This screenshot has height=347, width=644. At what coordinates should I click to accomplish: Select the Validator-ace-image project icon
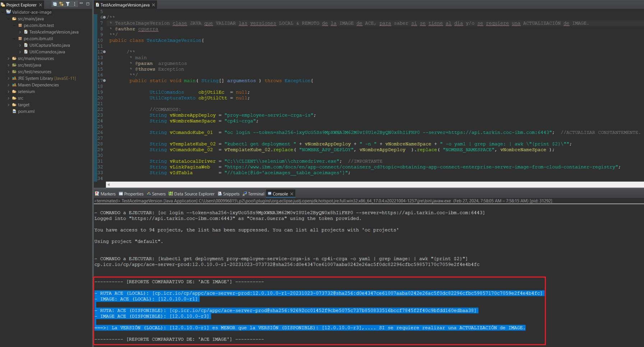[9, 12]
